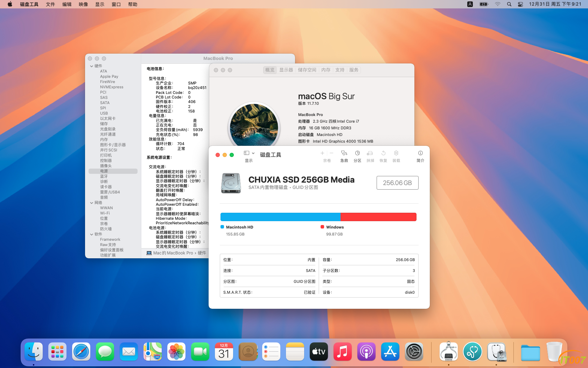Select SATA in System Information sidebar

[x=105, y=103]
